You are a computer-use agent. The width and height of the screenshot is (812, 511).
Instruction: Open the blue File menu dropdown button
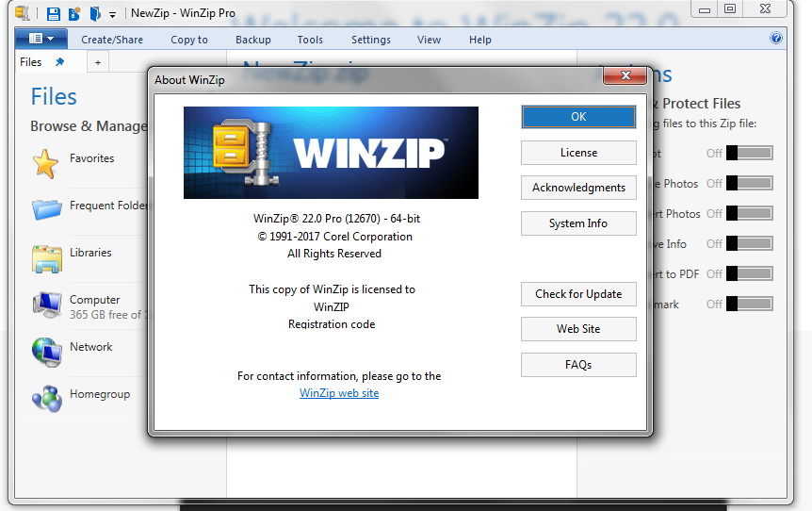pos(41,39)
